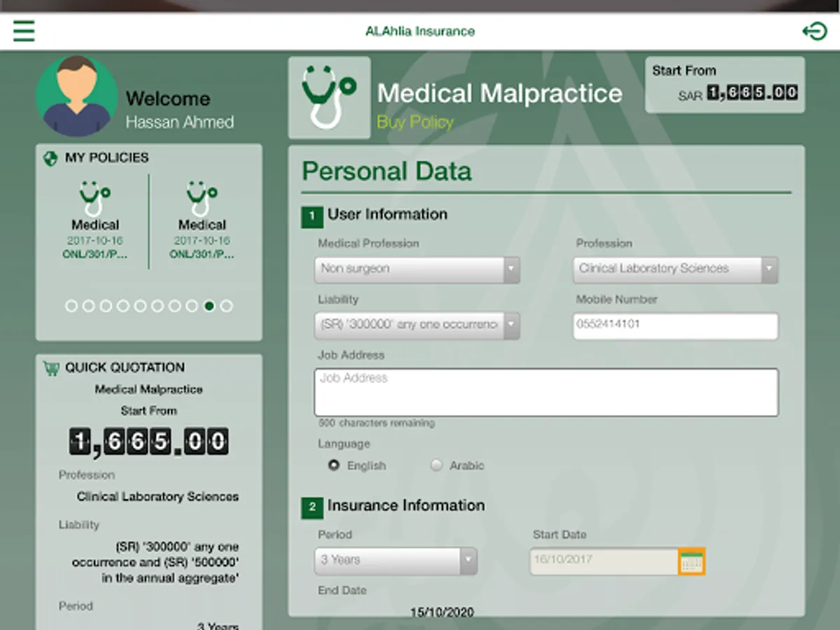This screenshot has width=840, height=630.
Task: Click the logout icon
Action: coord(815,31)
